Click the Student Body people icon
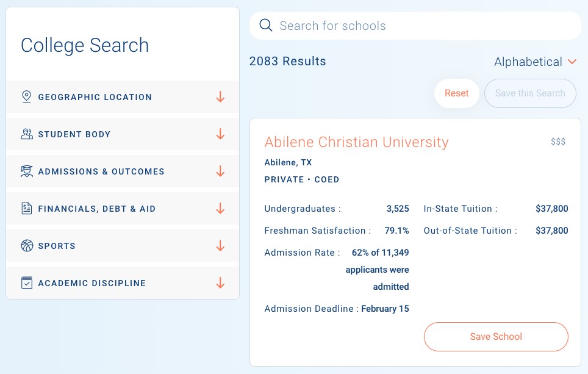 coord(26,134)
